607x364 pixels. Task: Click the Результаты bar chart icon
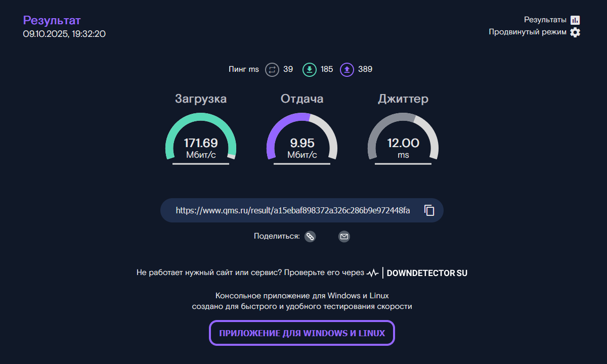click(575, 20)
